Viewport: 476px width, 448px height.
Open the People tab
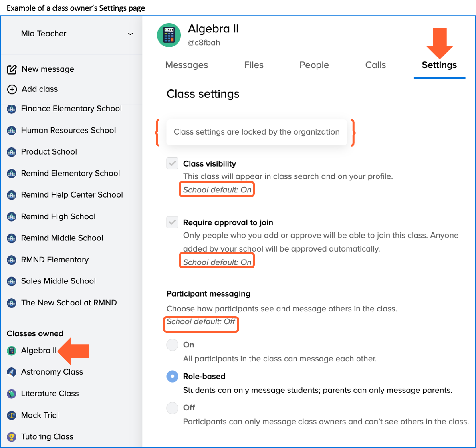[314, 65]
